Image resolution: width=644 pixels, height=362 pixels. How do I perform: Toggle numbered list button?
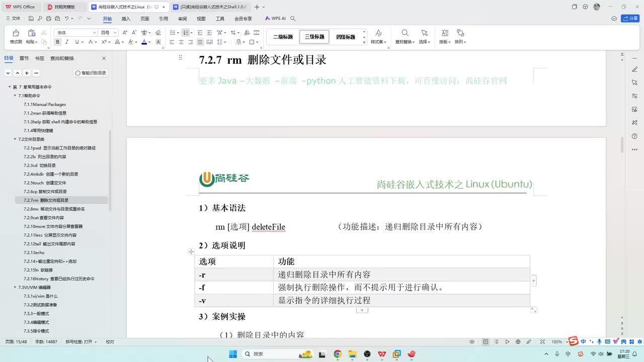coord(186,33)
